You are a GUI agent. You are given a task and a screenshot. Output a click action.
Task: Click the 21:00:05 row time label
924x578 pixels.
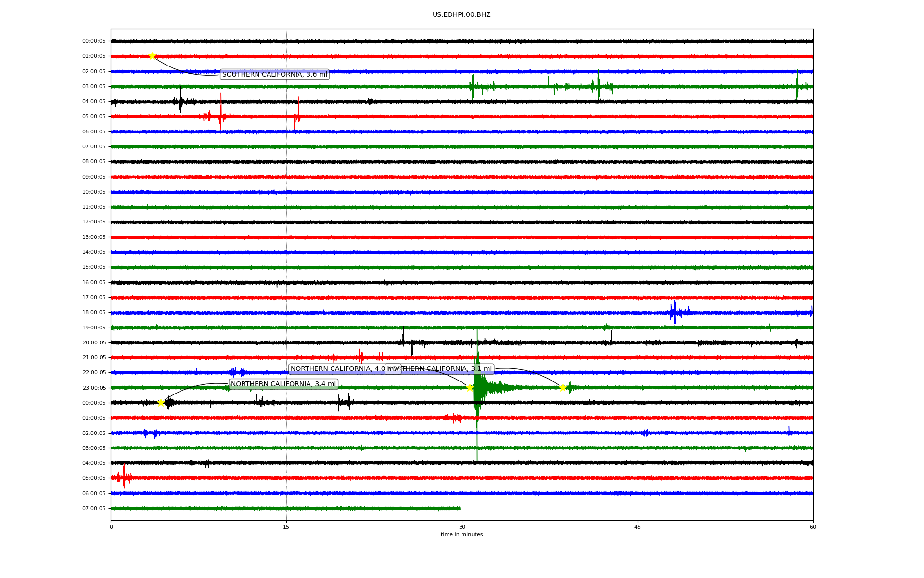pos(94,357)
